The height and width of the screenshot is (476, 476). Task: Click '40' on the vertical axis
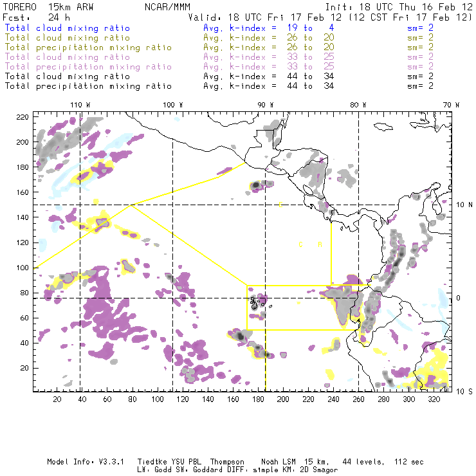pyautogui.click(x=24, y=343)
